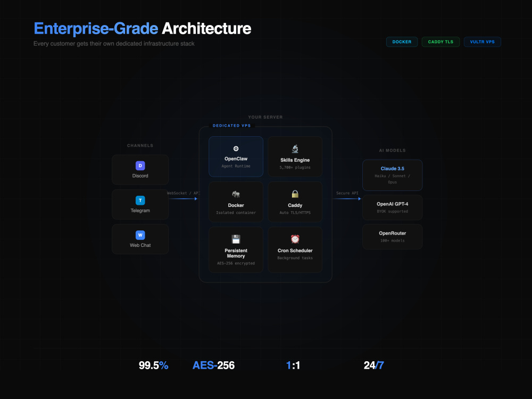Open the OpenAI GPT-4 model card
This screenshot has height=399, width=532.
click(392, 207)
